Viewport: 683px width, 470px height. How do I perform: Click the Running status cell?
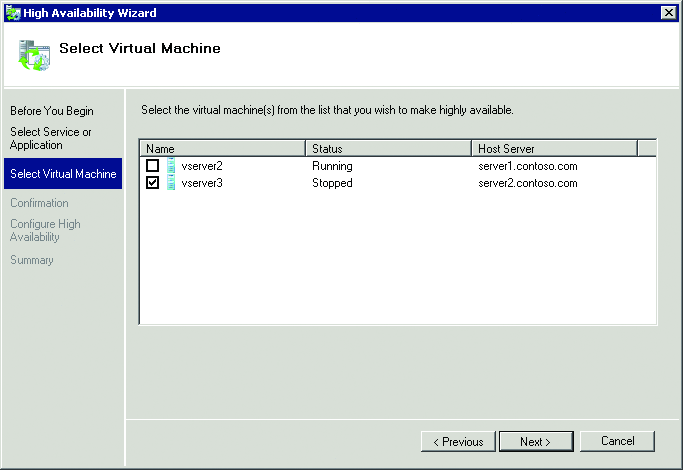pos(332,166)
